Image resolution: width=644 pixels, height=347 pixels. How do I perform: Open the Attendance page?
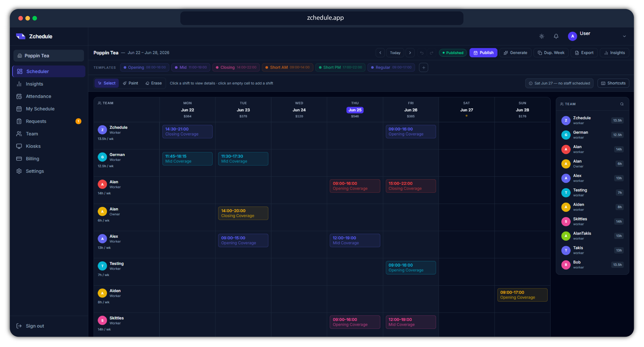pyautogui.click(x=49, y=96)
